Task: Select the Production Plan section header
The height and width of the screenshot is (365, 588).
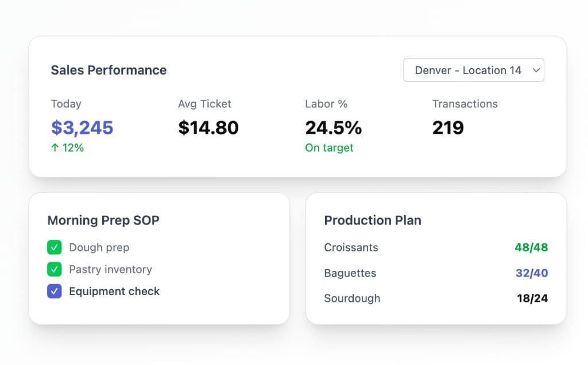Action: [x=372, y=220]
